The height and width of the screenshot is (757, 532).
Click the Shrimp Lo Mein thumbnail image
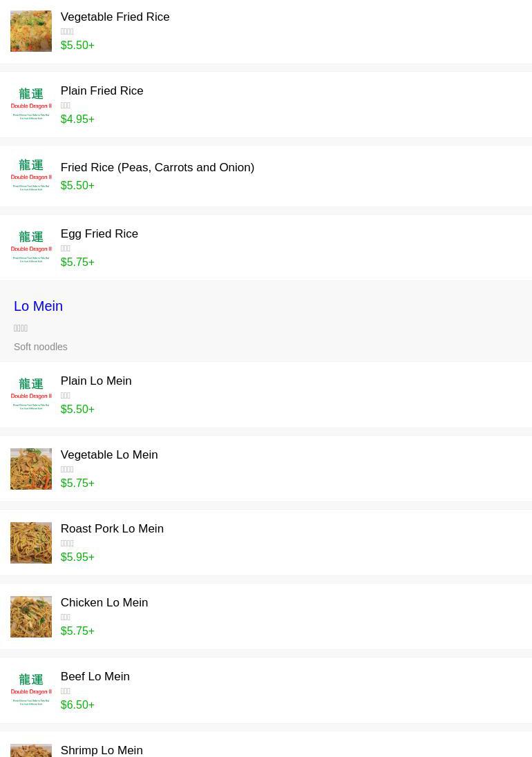pos(31,750)
